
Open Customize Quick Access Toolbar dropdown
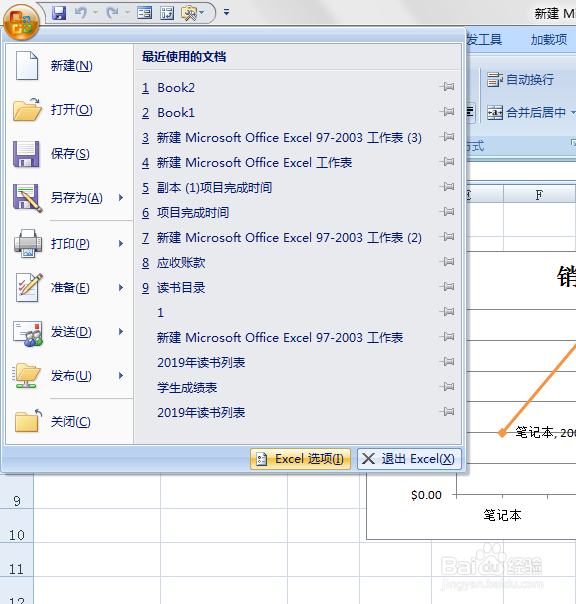[x=227, y=13]
